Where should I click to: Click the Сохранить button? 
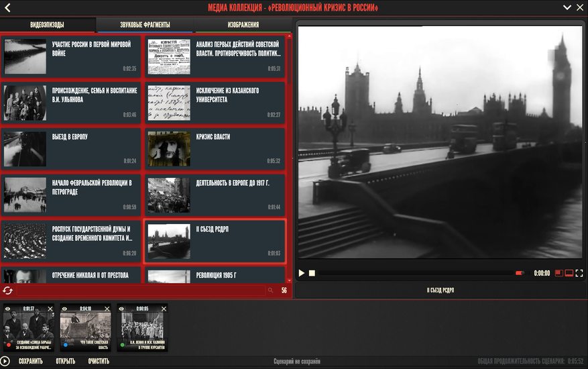pyautogui.click(x=31, y=361)
